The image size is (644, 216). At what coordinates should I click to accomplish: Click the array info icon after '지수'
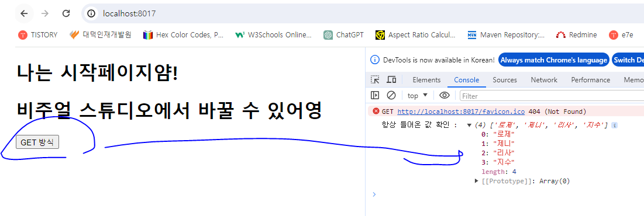point(614,125)
